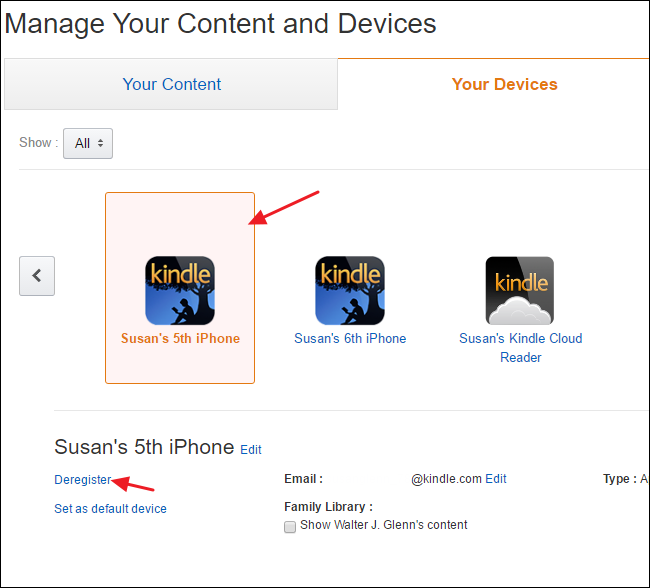Switch to the Your Content tab
Image resolution: width=650 pixels, height=588 pixels.
(x=172, y=84)
